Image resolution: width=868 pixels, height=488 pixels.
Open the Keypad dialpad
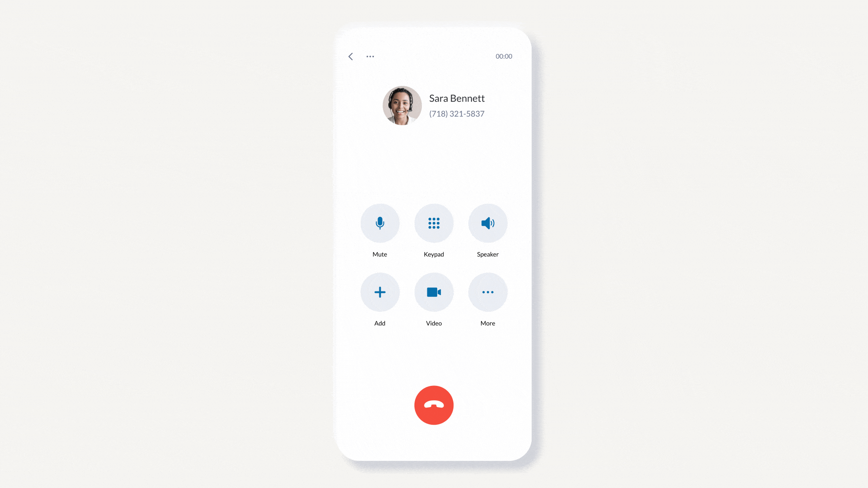434,223
